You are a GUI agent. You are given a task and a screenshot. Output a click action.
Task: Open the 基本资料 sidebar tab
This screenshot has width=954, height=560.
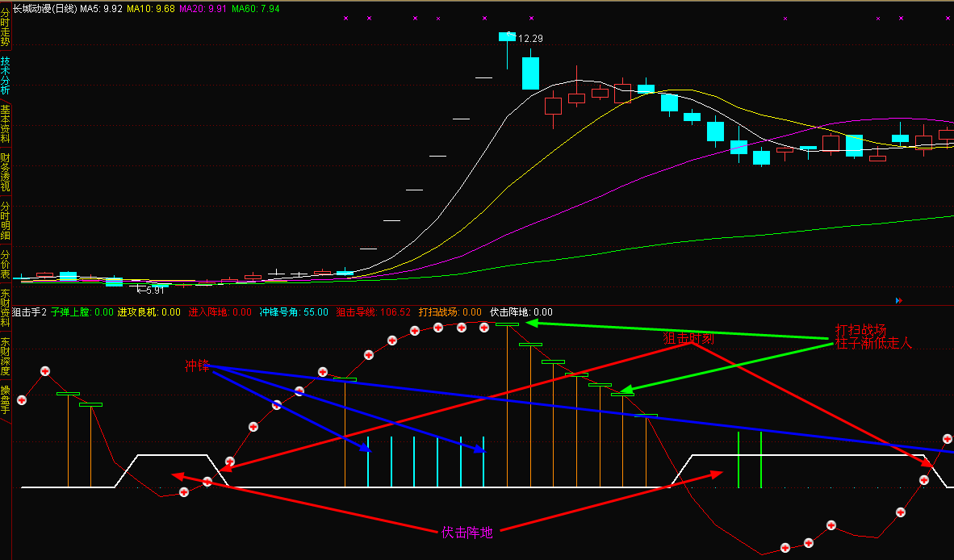pyautogui.click(x=6, y=123)
